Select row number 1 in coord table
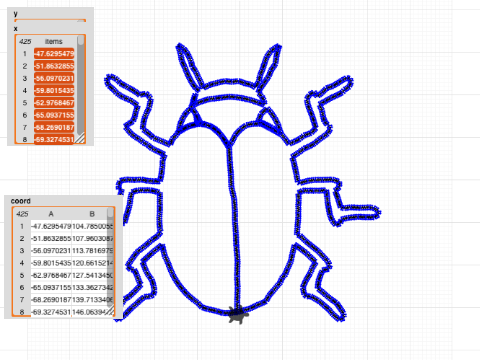Screen dimensions: 480x360 tap(22, 226)
